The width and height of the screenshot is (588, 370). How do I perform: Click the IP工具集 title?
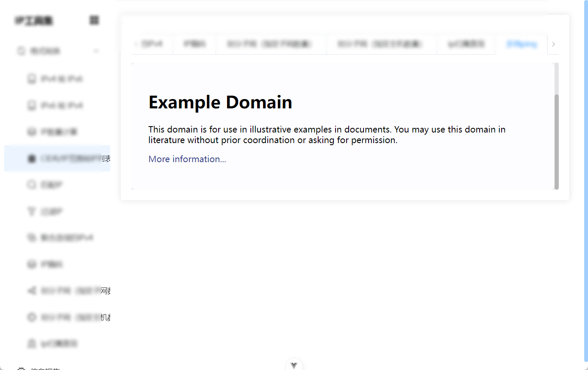[x=34, y=20]
